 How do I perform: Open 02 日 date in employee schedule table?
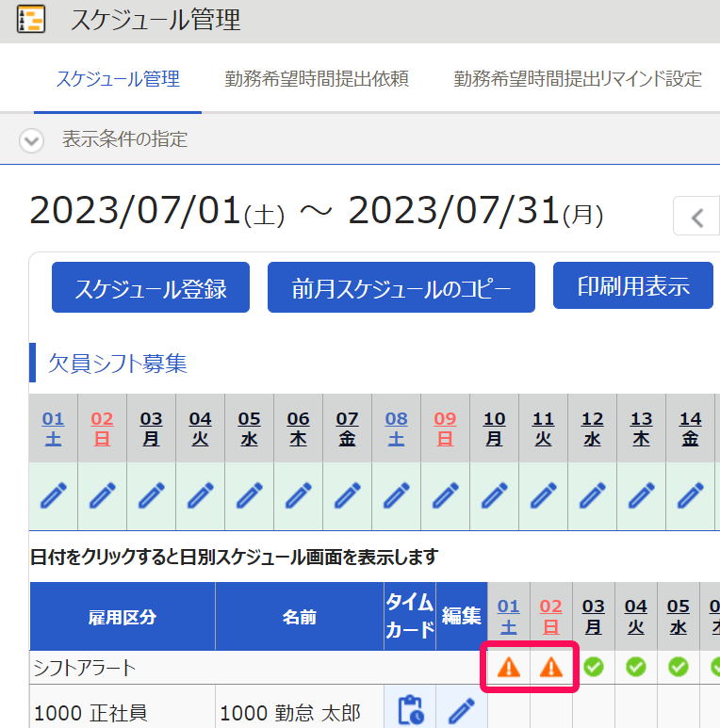[551, 616]
